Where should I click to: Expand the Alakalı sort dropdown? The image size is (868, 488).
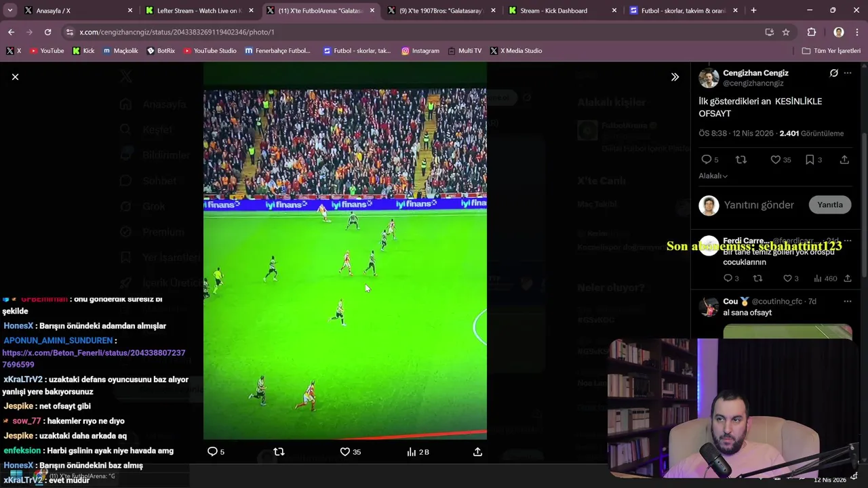coord(713,176)
